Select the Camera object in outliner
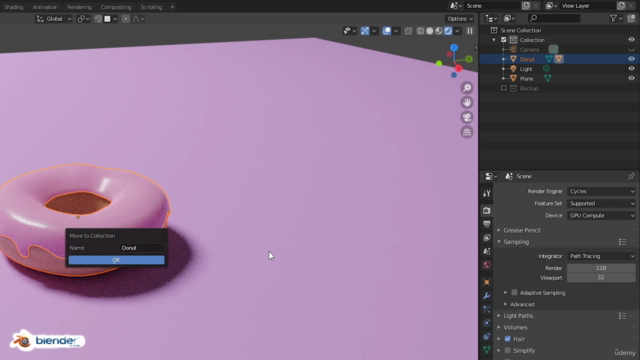Screen dimensions: 640x360 pos(529,50)
